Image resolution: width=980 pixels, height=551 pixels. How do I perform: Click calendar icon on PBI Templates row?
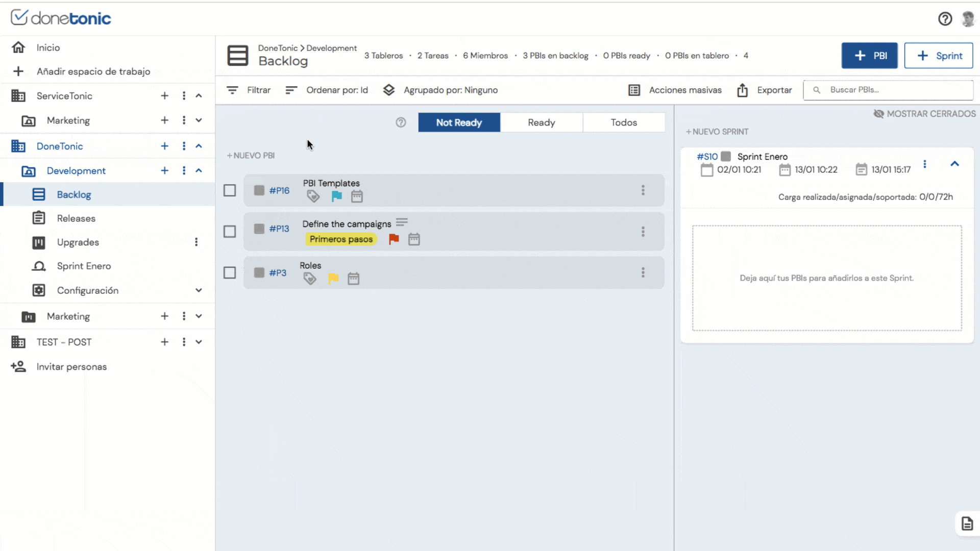357,196
